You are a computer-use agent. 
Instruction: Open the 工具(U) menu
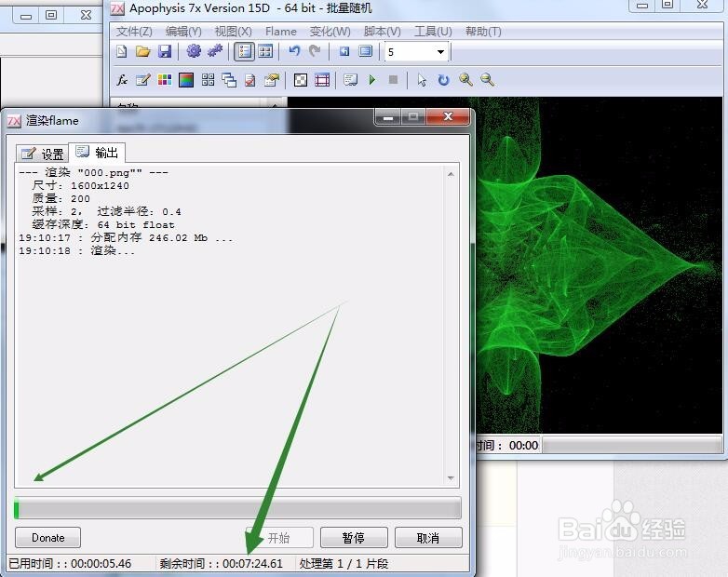[433, 31]
